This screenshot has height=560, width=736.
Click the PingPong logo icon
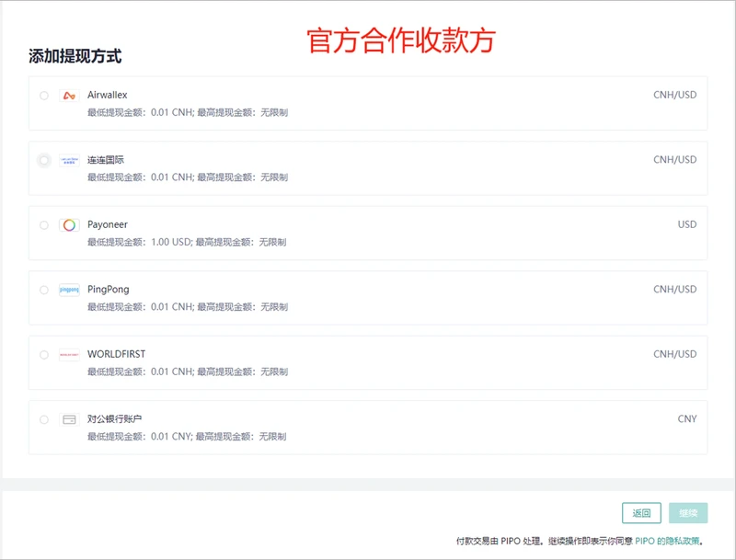(69, 290)
